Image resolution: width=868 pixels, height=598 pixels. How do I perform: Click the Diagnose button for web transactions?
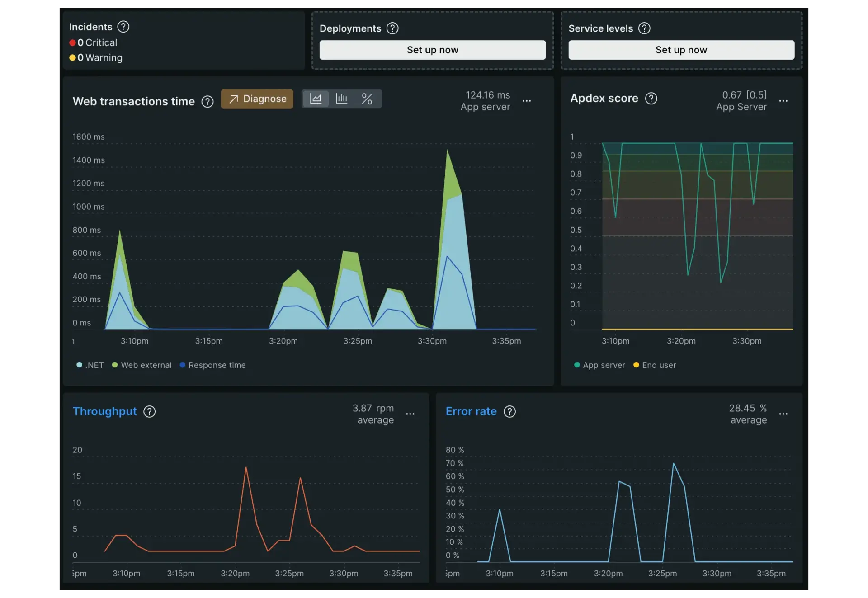click(257, 98)
